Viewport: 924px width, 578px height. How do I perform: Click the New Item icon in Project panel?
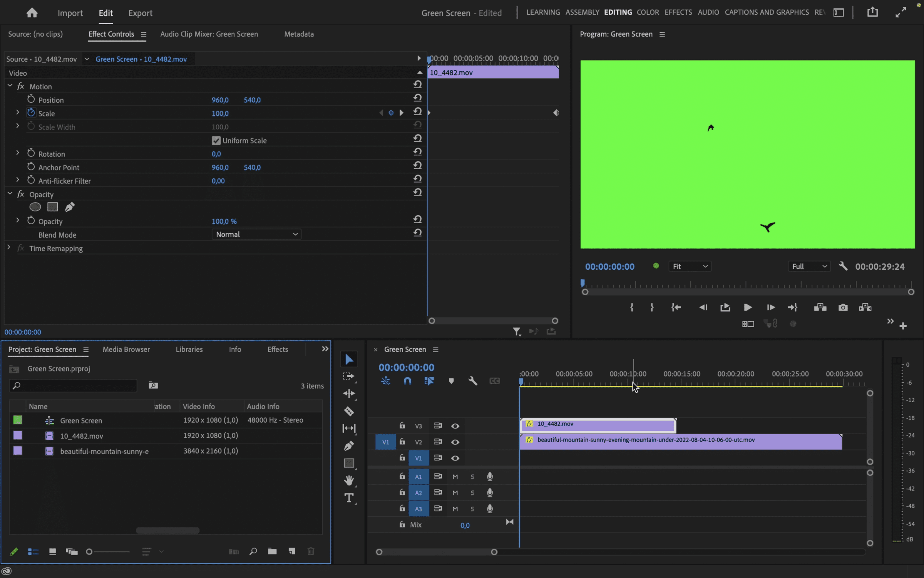tap(292, 551)
